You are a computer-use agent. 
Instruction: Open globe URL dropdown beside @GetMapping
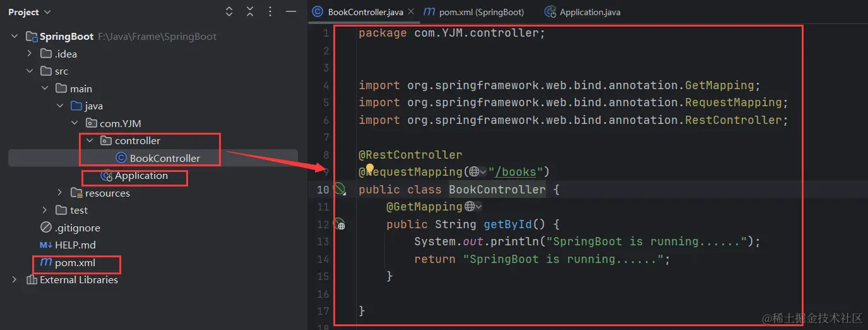coord(473,207)
